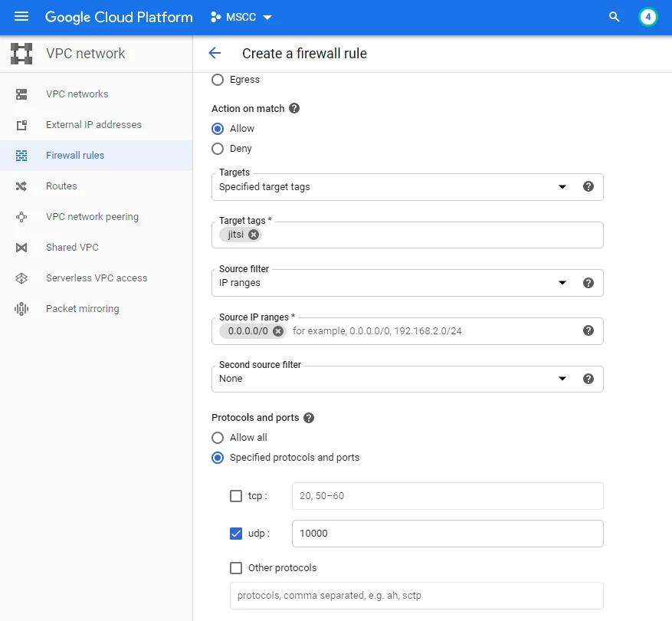Open help icon for Source IP ranges
The image size is (672, 621).
pyautogui.click(x=588, y=330)
